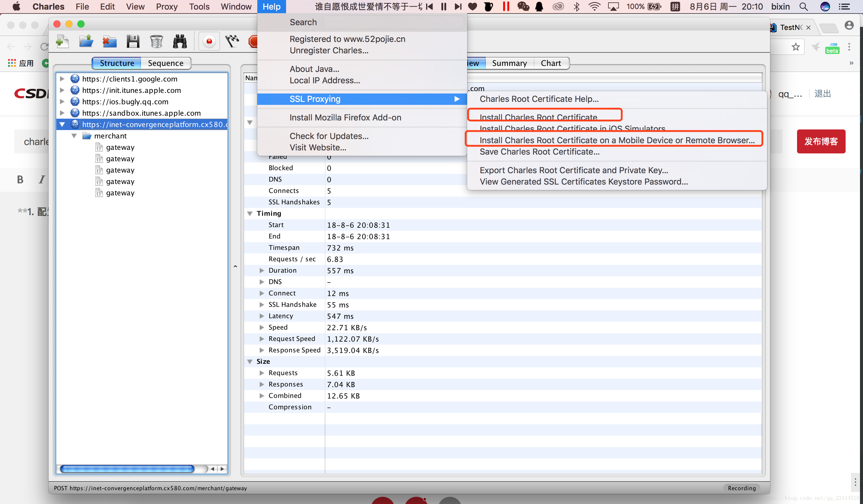Choose Install Charles Root Certificate
863x504 pixels.
[538, 117]
